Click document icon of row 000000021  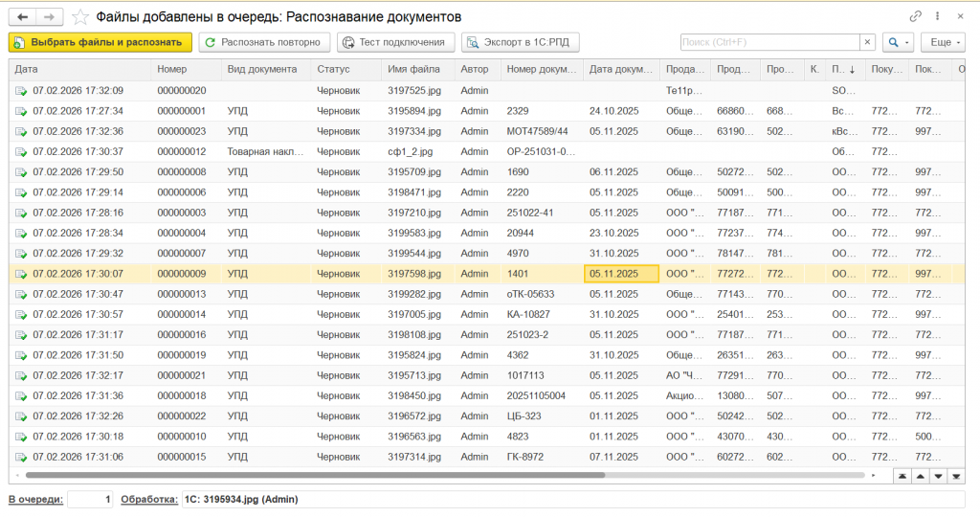coord(21,376)
